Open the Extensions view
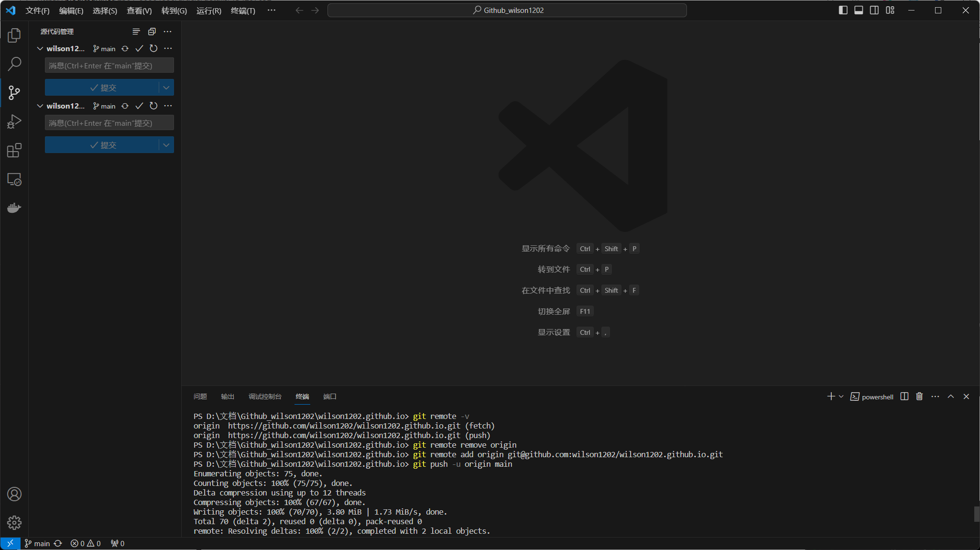This screenshot has height=550, width=980. 14,150
